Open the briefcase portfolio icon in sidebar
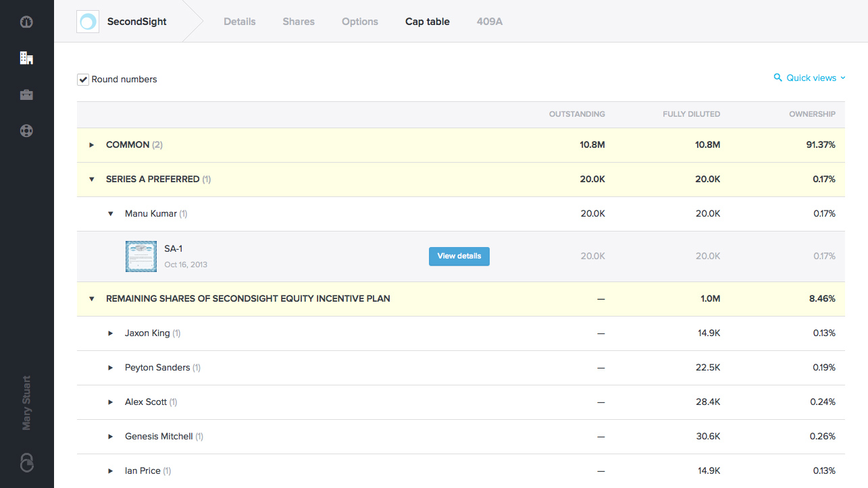The image size is (868, 488). (x=26, y=94)
